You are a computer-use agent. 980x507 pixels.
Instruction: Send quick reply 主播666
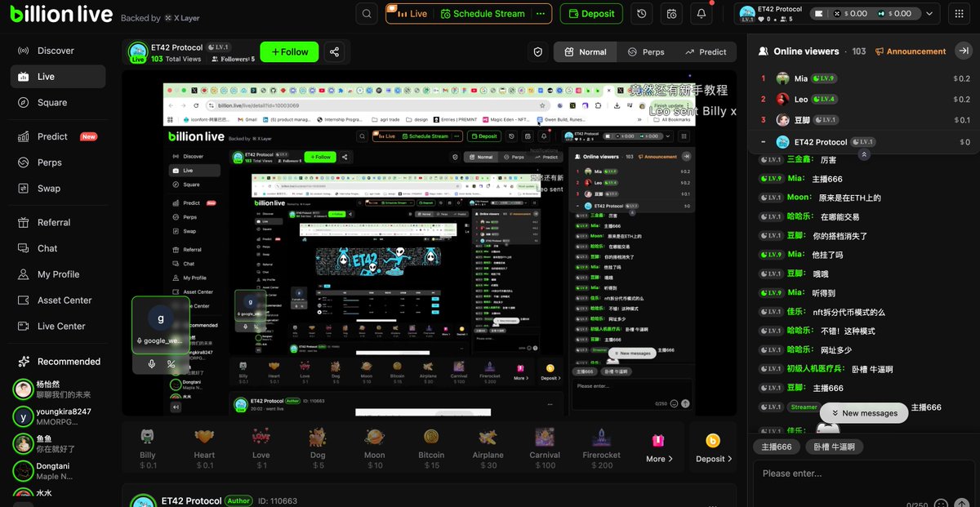coord(777,447)
